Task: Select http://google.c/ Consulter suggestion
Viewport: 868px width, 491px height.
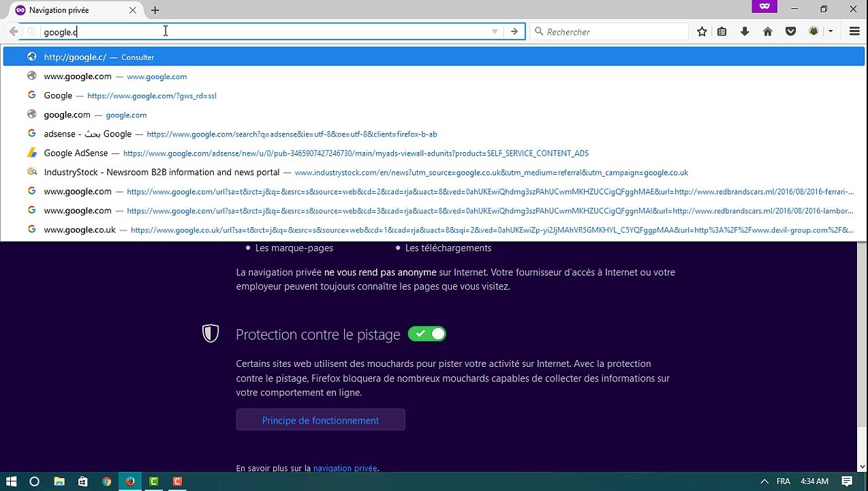Action: click(x=434, y=57)
